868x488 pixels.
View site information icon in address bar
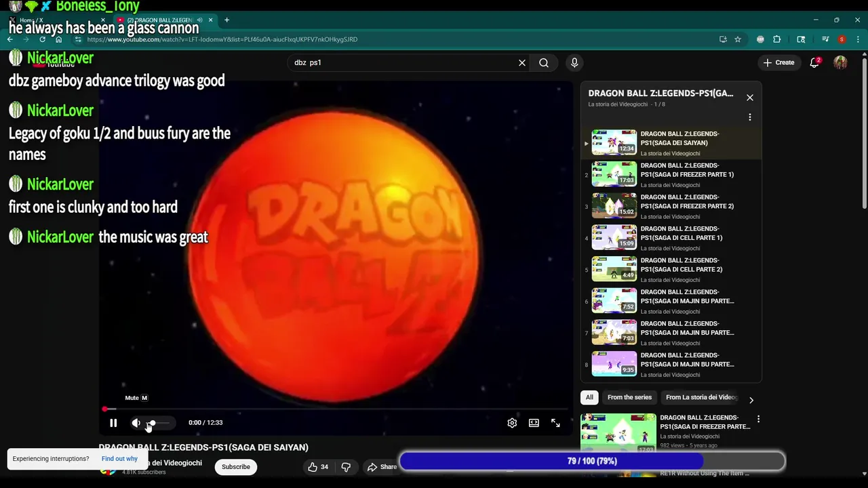coord(78,39)
